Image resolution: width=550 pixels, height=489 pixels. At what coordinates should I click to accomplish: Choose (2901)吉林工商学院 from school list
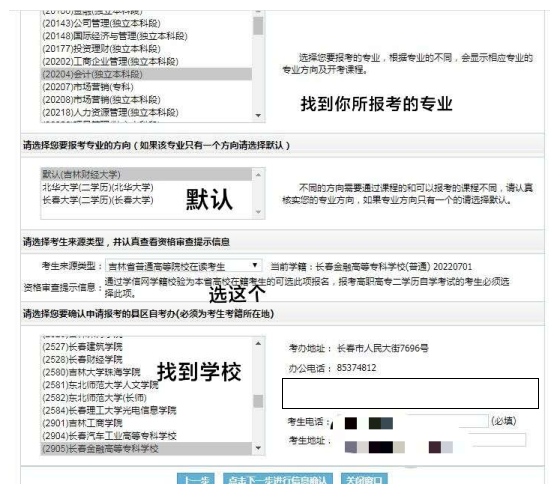(147, 423)
